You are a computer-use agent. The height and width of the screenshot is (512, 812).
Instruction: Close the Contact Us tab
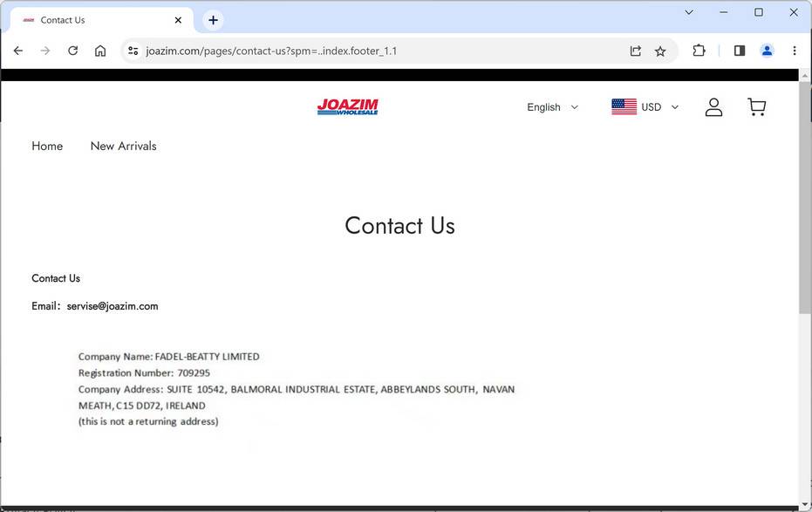click(x=178, y=20)
